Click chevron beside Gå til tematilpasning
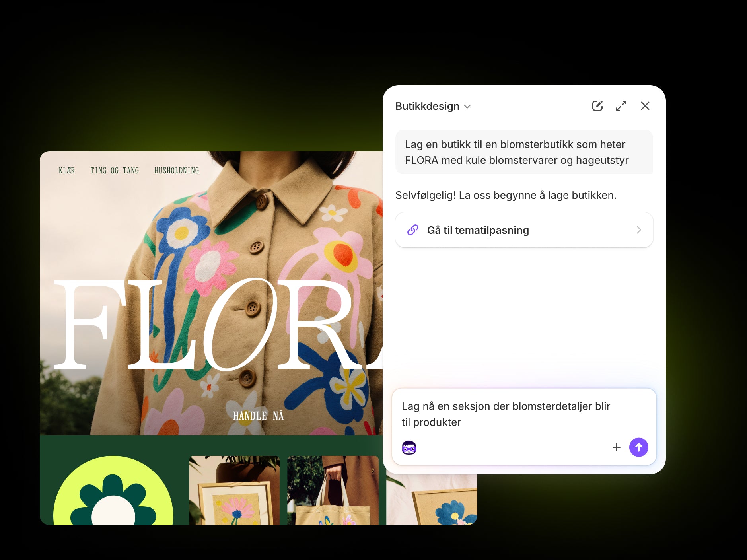 tap(639, 230)
